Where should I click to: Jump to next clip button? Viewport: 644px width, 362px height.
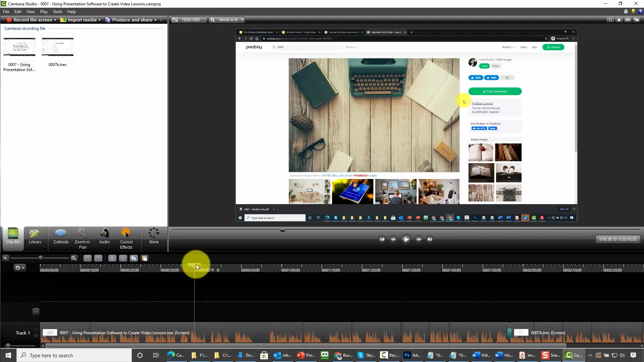(430, 239)
